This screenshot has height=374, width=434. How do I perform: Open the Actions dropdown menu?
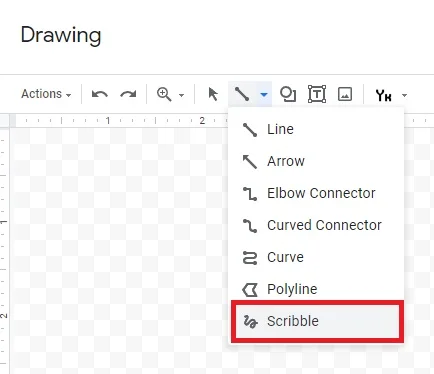tap(46, 94)
